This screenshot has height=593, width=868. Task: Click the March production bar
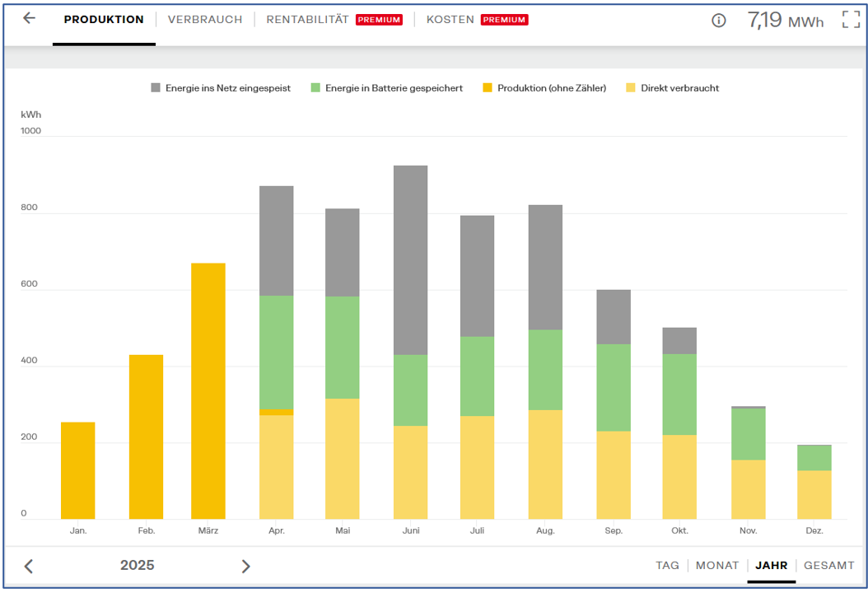tap(208, 391)
